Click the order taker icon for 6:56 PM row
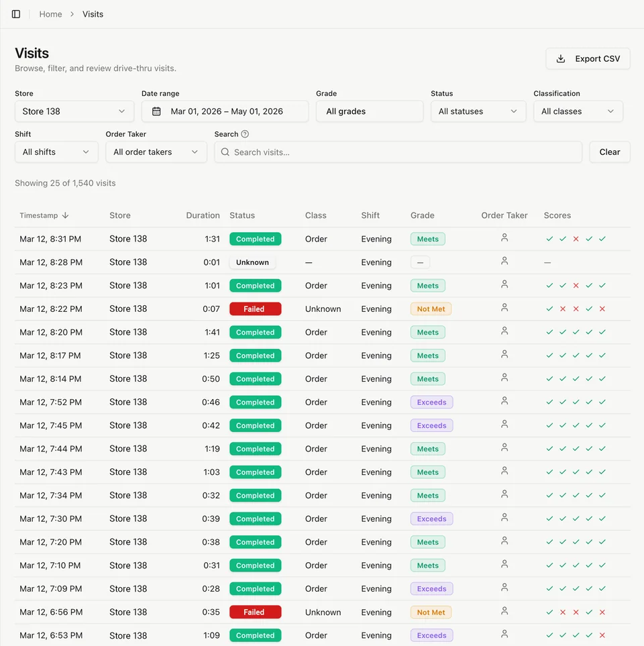Viewport: 644px width, 646px height. (x=504, y=611)
